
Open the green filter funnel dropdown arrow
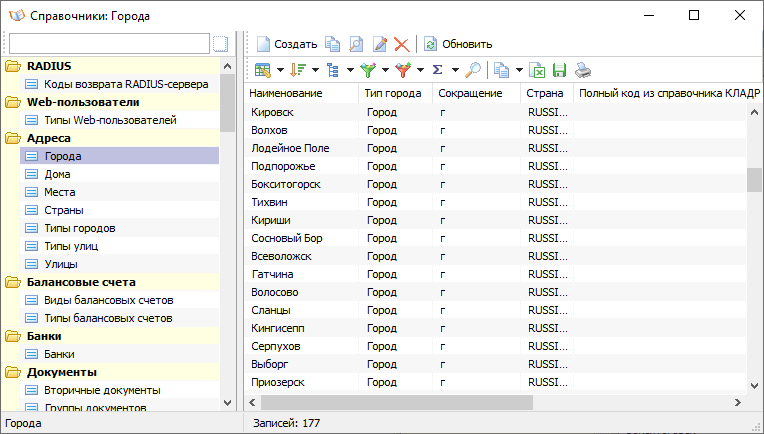pyautogui.click(x=385, y=71)
